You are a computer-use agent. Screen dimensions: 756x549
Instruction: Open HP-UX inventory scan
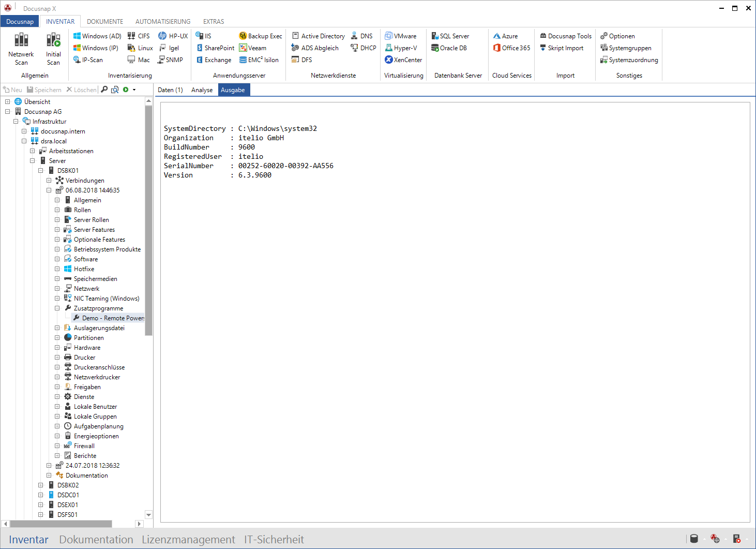coord(173,36)
